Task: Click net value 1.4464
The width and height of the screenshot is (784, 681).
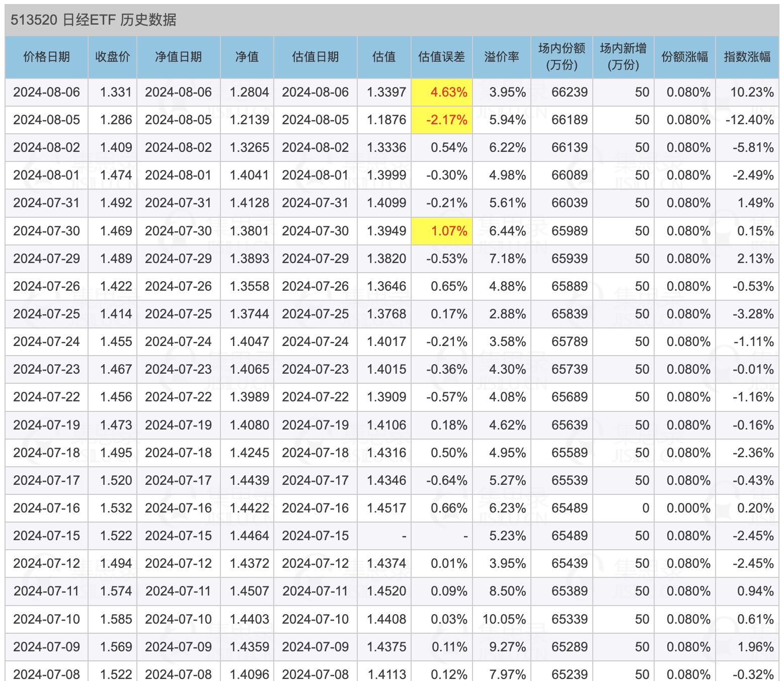Action: 249,536
